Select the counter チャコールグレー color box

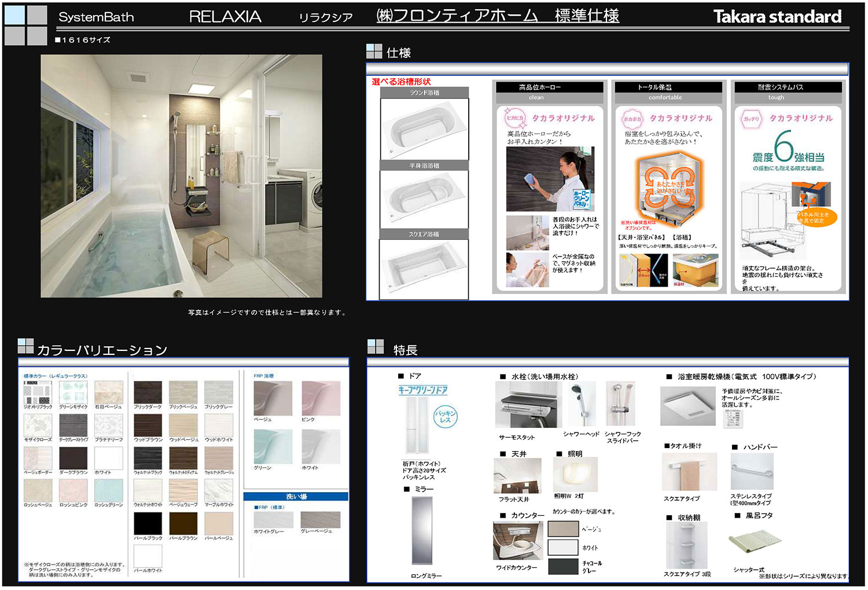click(x=563, y=566)
